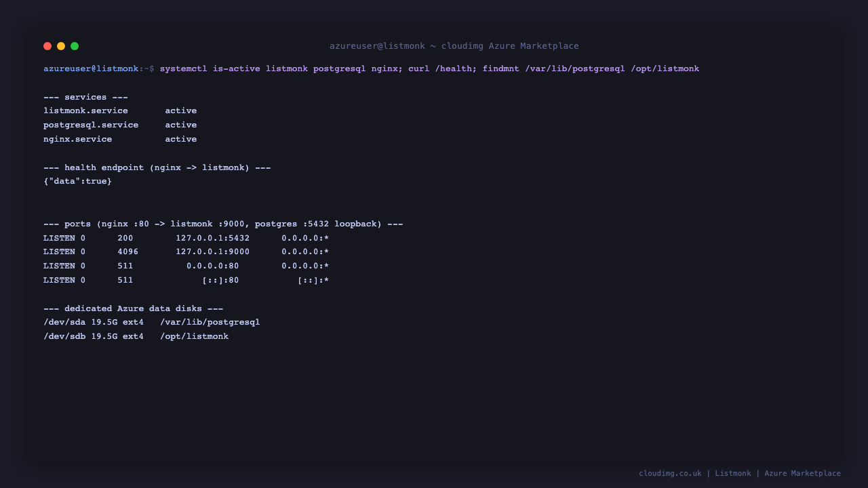Click the backlog value 200
This screenshot has height=488, width=868.
pyautogui.click(x=125, y=239)
